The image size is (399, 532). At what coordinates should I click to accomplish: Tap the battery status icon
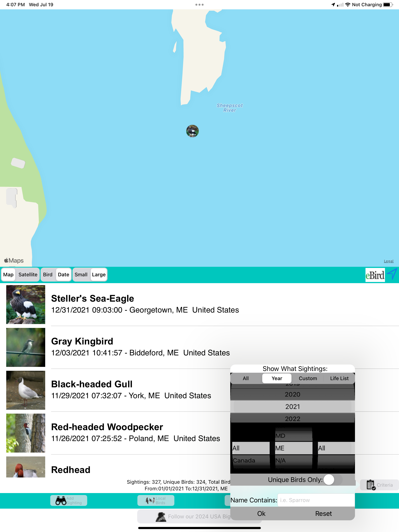388,4
